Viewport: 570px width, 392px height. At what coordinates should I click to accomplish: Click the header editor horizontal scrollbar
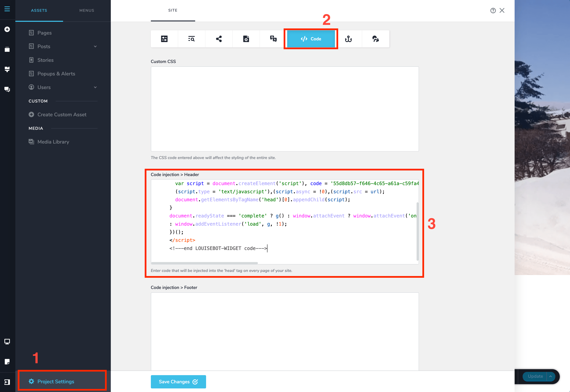tap(205, 263)
